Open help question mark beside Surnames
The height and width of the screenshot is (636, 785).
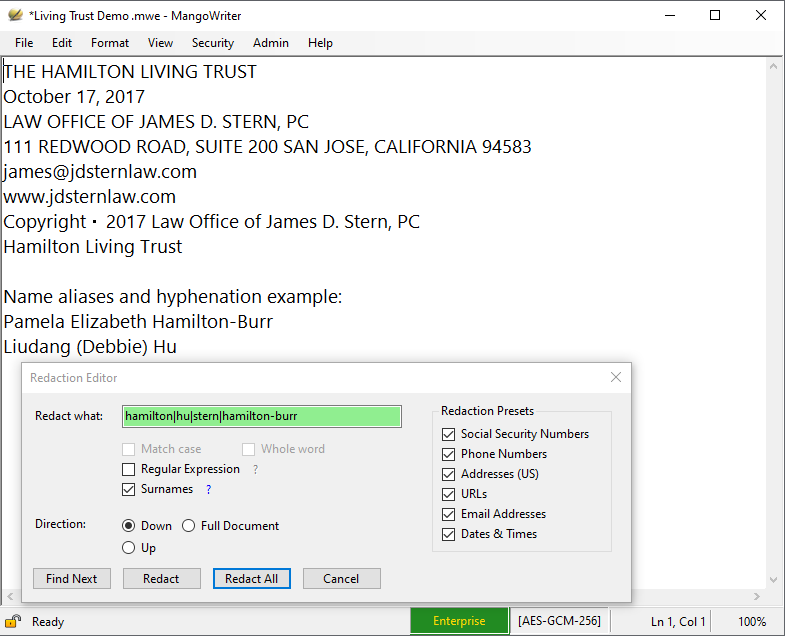[209, 489]
